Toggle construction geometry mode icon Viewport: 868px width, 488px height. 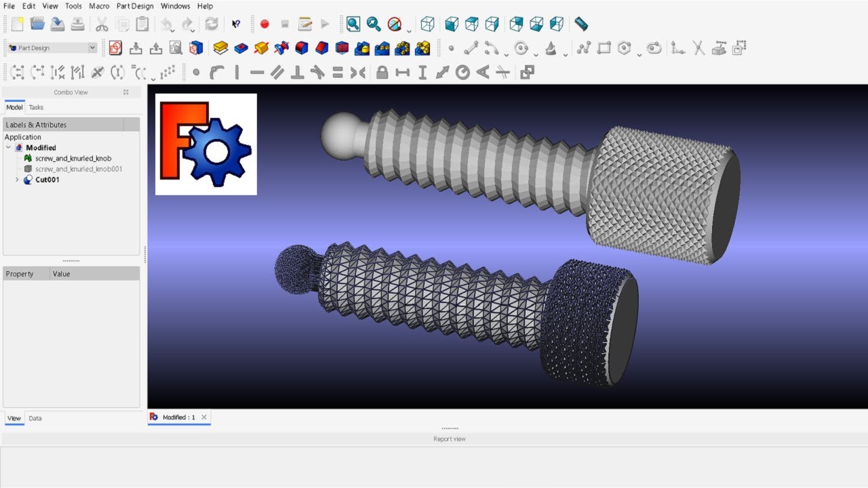click(x=739, y=48)
